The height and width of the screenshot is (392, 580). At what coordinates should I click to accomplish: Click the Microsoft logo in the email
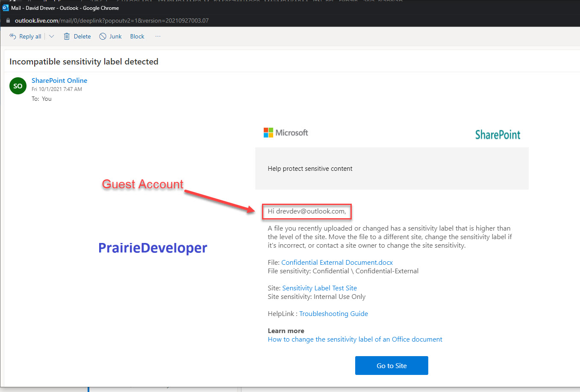coord(286,133)
